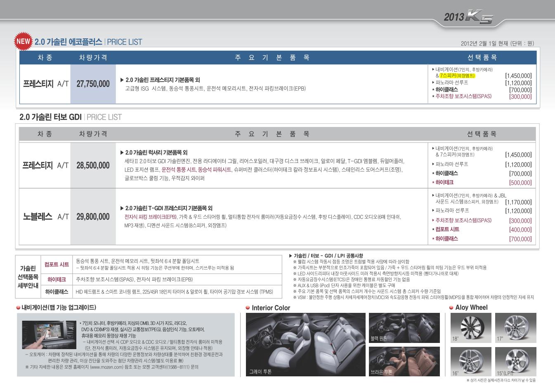Select the 18-inch alloy wheel image
The image size is (555, 392).
471,328
